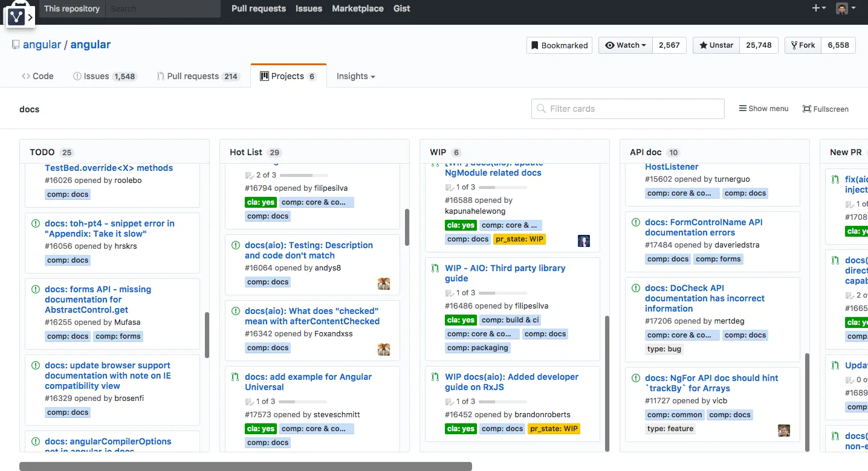Focus the Filter cards search field
This screenshot has height=471, width=868.
[627, 109]
